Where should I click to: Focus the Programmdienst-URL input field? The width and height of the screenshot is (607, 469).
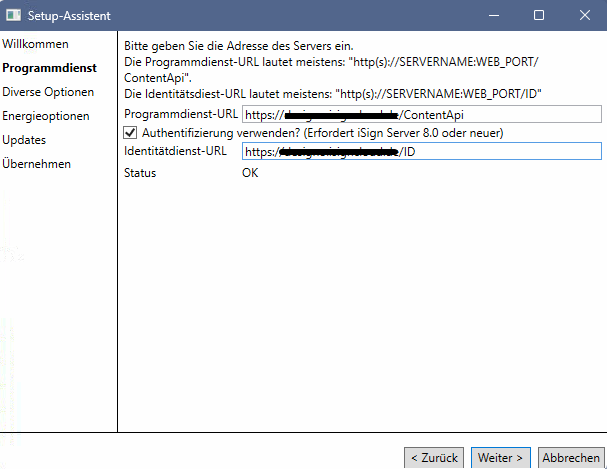(x=422, y=114)
